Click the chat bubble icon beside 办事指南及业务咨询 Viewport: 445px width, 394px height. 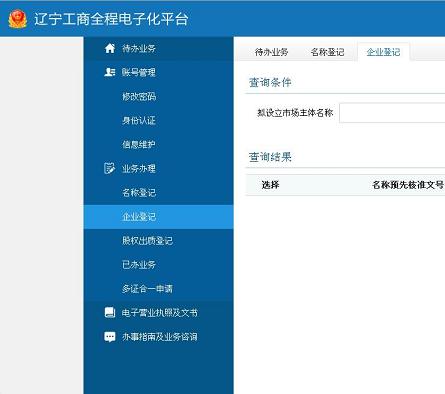click(110, 337)
